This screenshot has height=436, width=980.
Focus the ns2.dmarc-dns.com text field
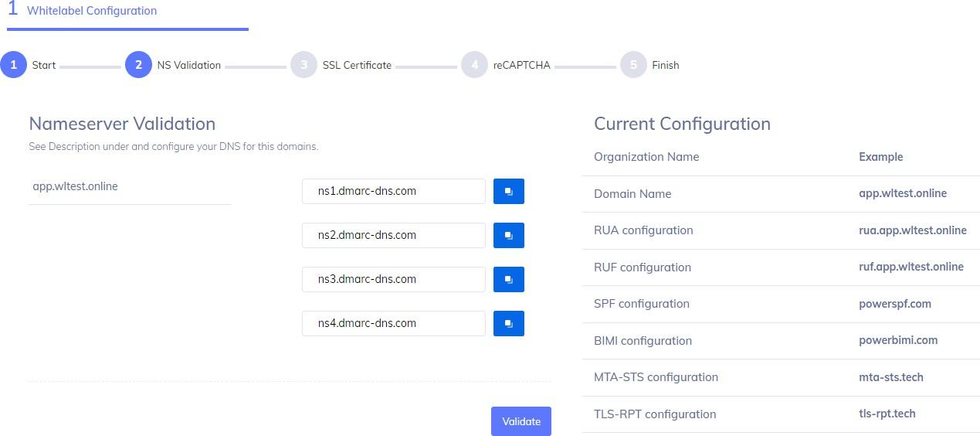tap(394, 235)
